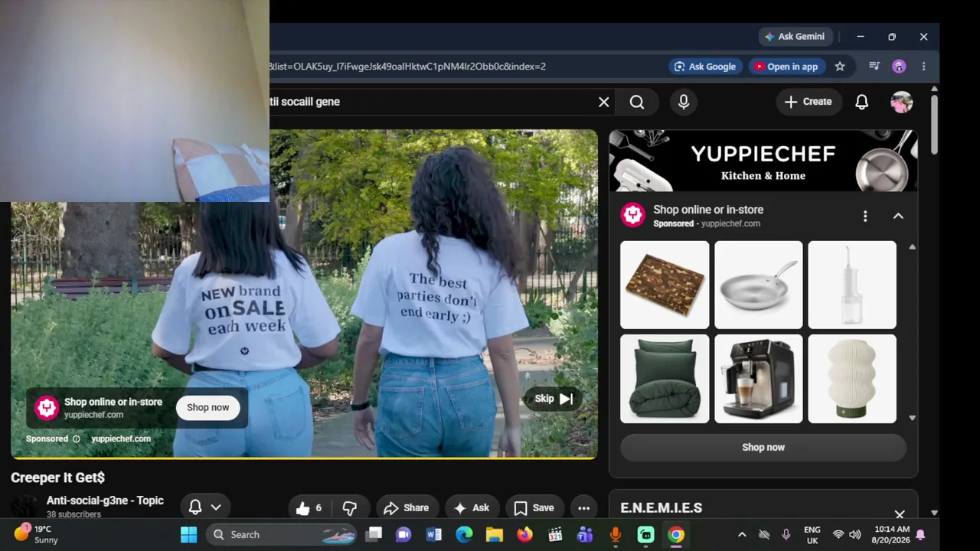This screenshot has height=551, width=980.
Task: Open the yuppiechef.com link beside Sponsored
Action: [x=121, y=439]
